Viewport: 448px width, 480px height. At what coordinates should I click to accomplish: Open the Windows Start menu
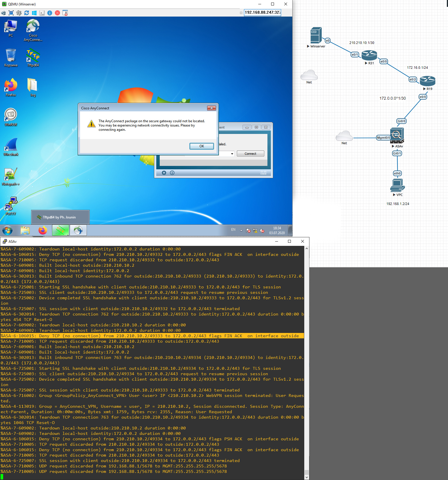pyautogui.click(x=7, y=230)
